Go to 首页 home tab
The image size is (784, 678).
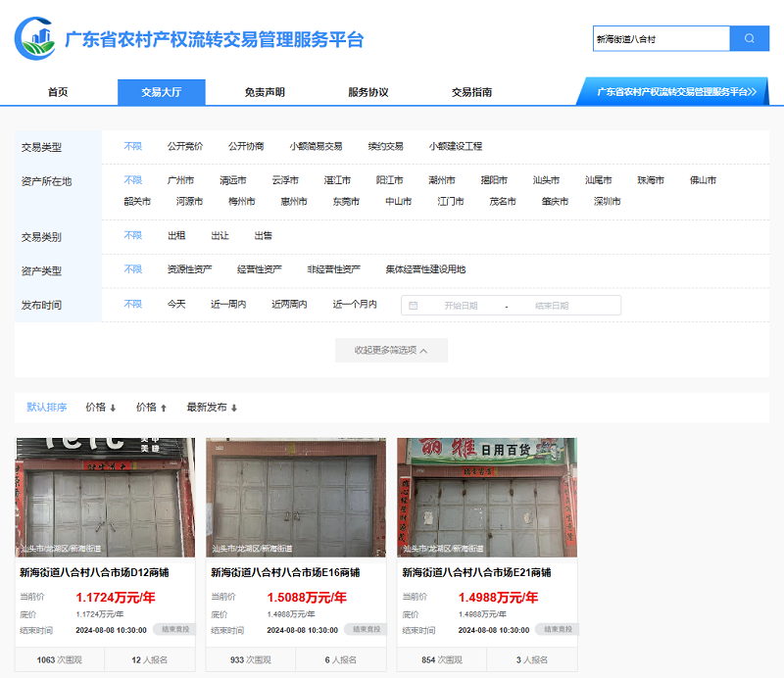pyautogui.click(x=58, y=92)
